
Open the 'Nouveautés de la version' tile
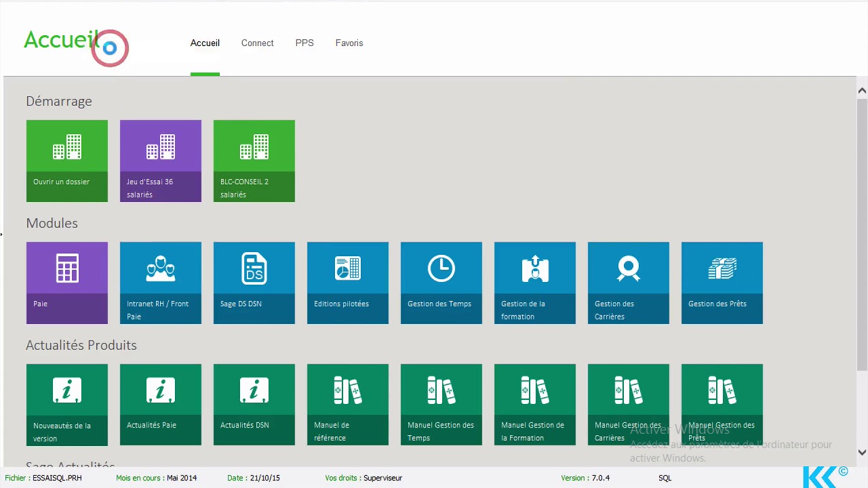pyautogui.click(x=66, y=405)
